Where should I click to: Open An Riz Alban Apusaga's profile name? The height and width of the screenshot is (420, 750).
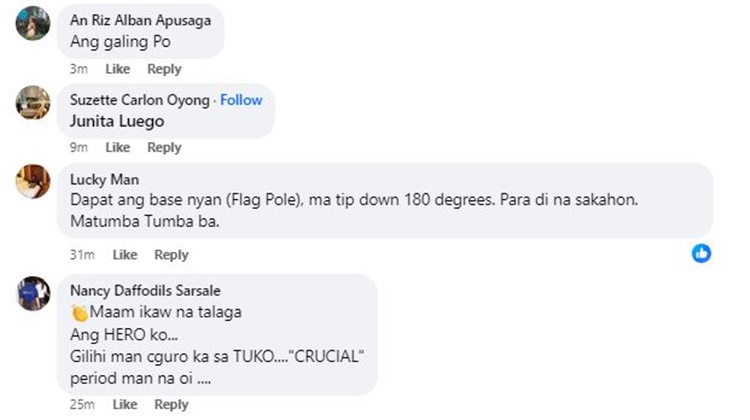[141, 21]
